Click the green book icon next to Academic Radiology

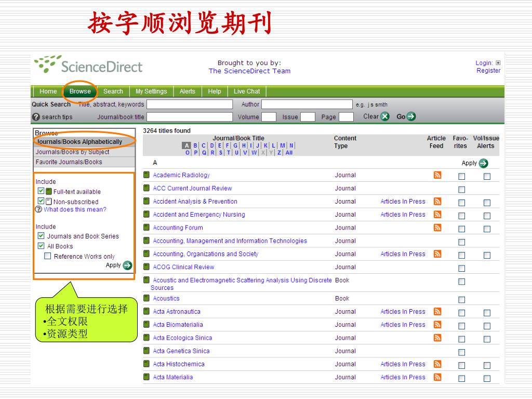(146, 175)
